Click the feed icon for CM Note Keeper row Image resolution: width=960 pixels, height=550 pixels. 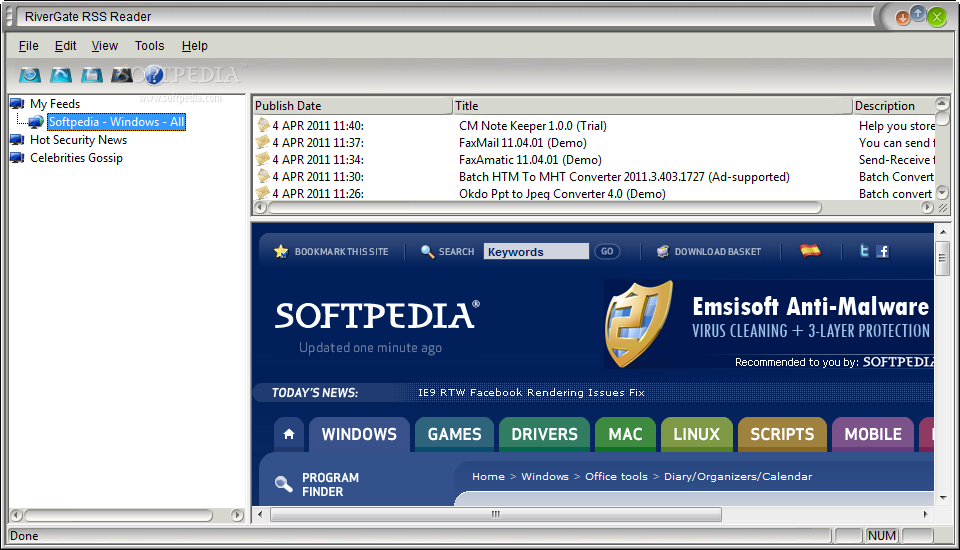pyautogui.click(x=263, y=126)
